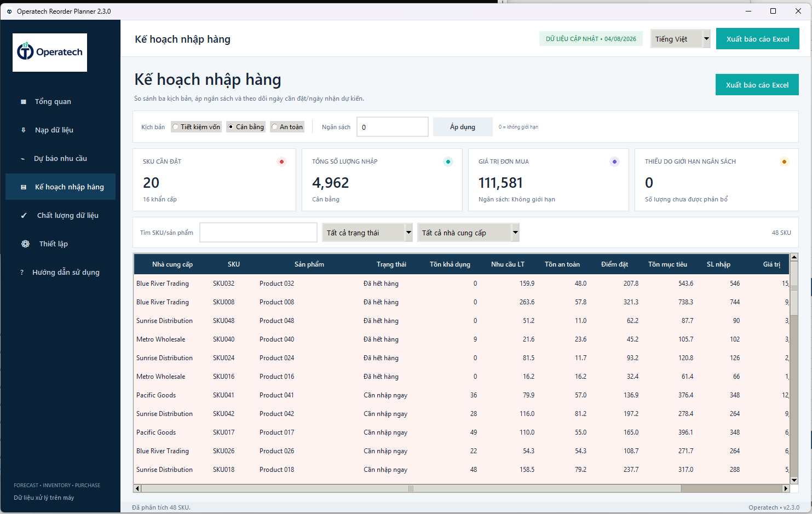The height and width of the screenshot is (514, 812).
Task: Click the Tìm SKU/sản phẩm search box
Action: (x=258, y=233)
